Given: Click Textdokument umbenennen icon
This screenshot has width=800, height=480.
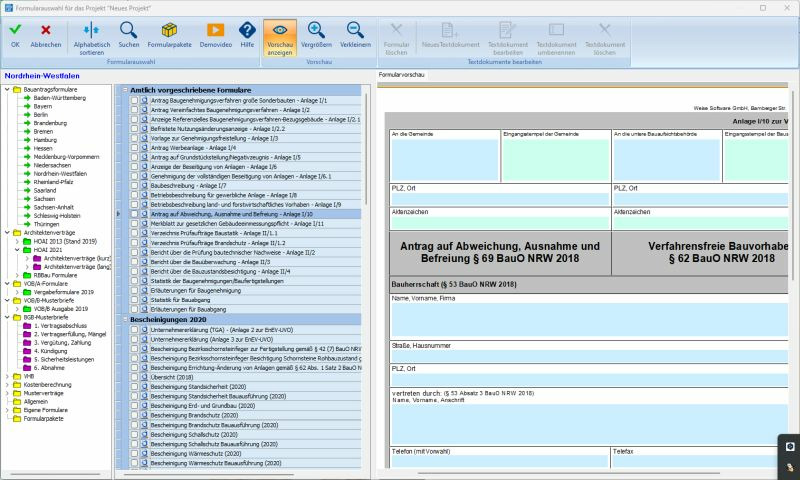Looking at the screenshot, I should pyautogui.click(x=556, y=30).
